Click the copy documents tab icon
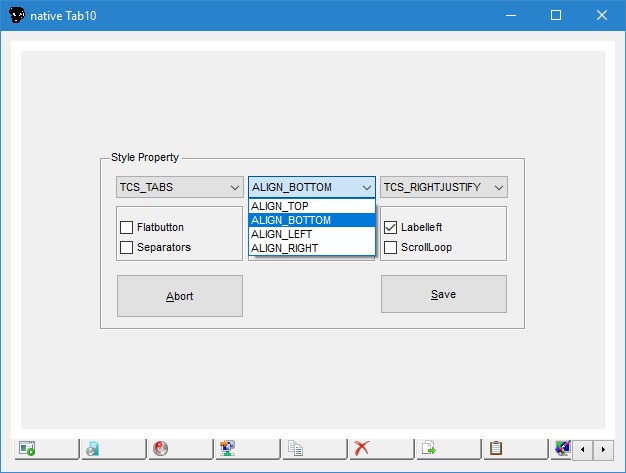The width and height of the screenshot is (626, 473). pos(295,449)
